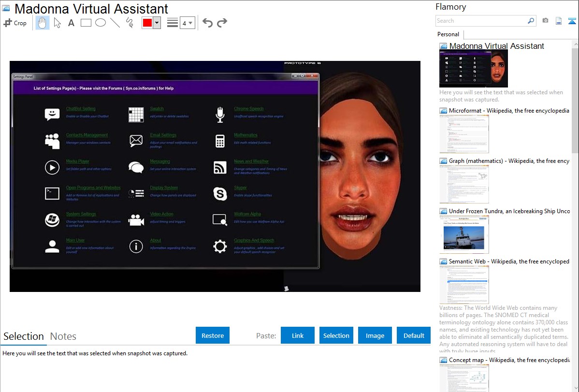Open the Selection tab
Viewport: 579px width, 392px height.
point(24,336)
